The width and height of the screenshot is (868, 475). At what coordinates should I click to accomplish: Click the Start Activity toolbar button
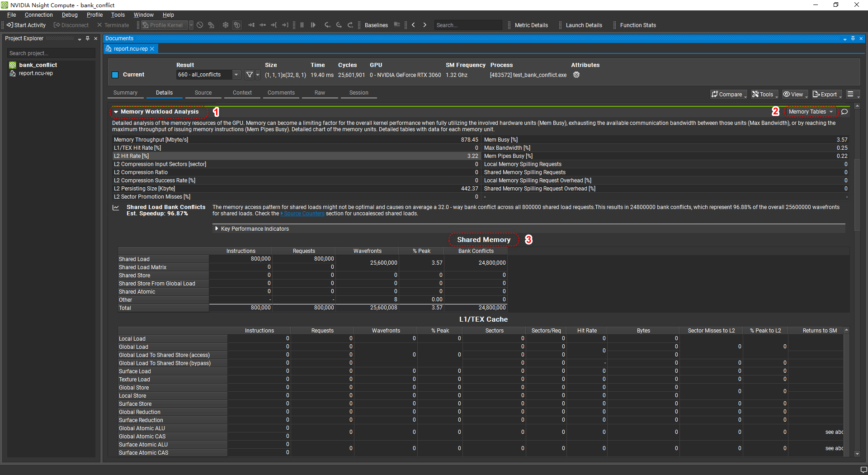coord(26,25)
